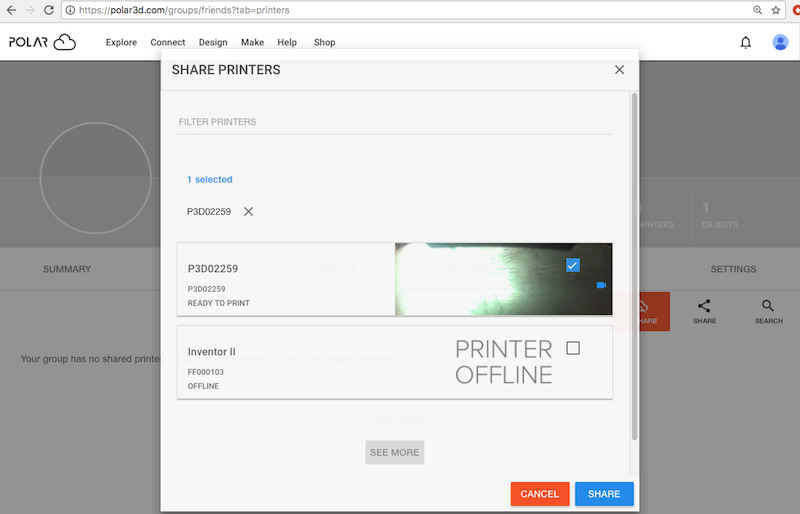Open user account avatar menu
The width and height of the screenshot is (800, 514).
point(780,42)
